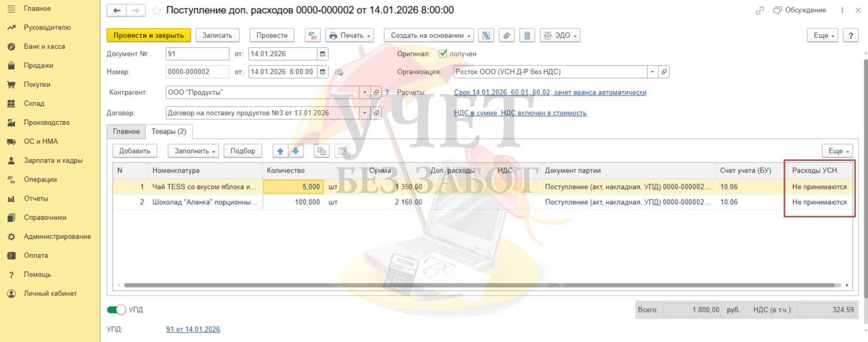Open ЭДО dropdown menu
Viewport: 868px width, 342px height.
tap(560, 35)
